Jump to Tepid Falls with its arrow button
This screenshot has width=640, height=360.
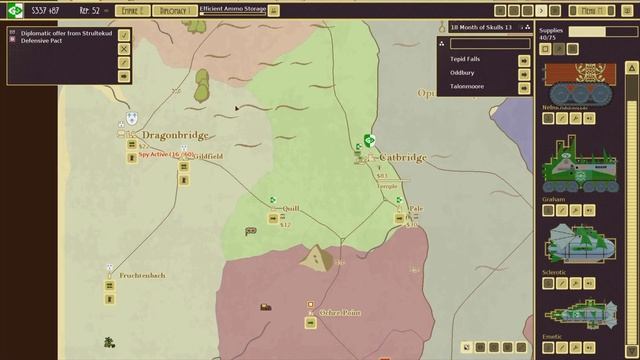(x=524, y=61)
